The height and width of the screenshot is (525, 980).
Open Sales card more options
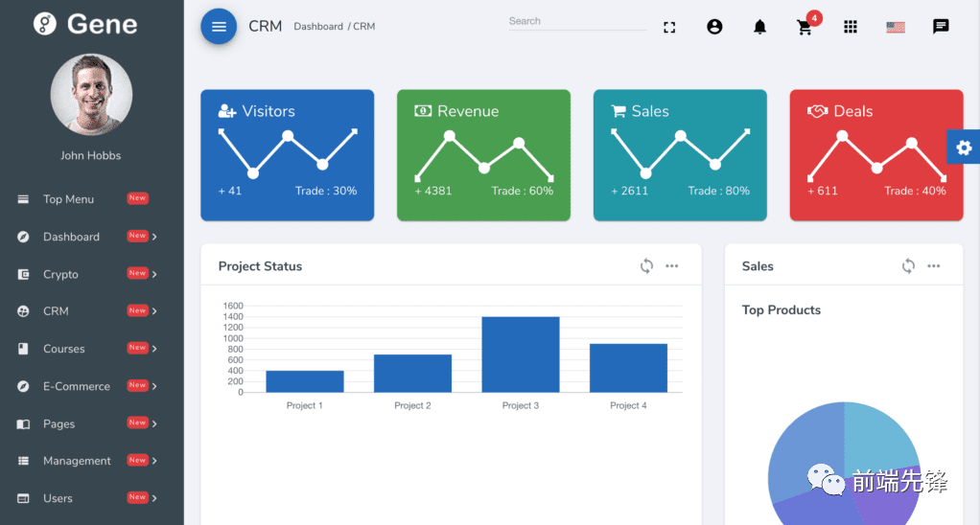934,266
